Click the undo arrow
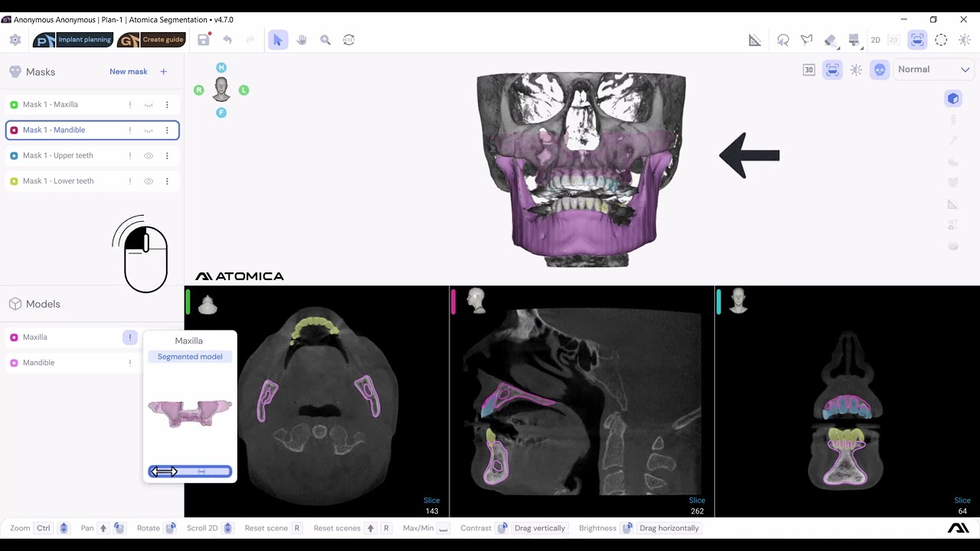This screenshot has width=980, height=551. coord(227,40)
